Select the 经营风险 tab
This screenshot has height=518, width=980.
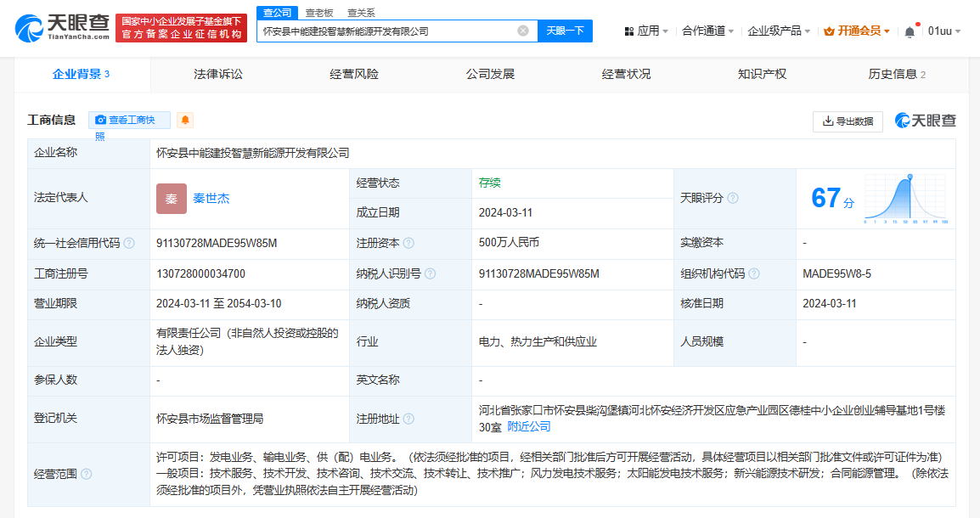354,75
